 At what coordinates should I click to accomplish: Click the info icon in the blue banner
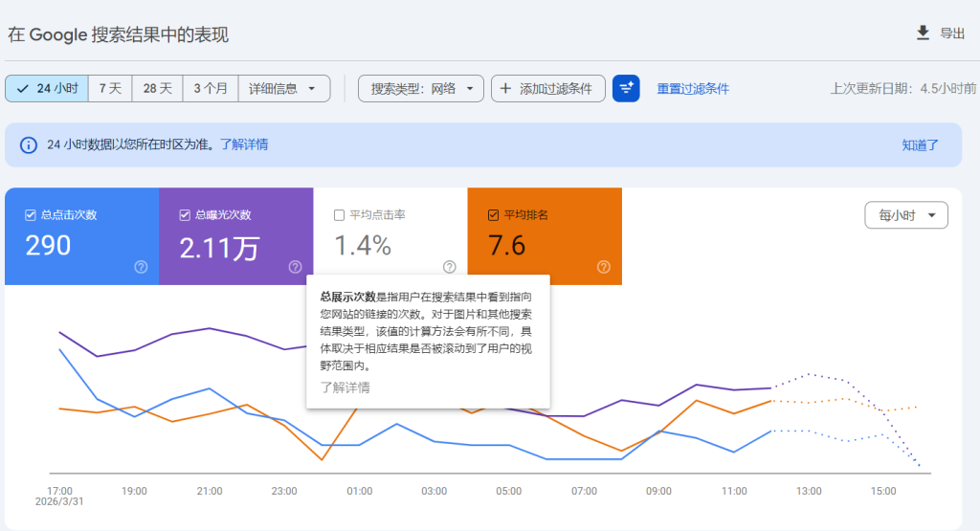tap(28, 144)
